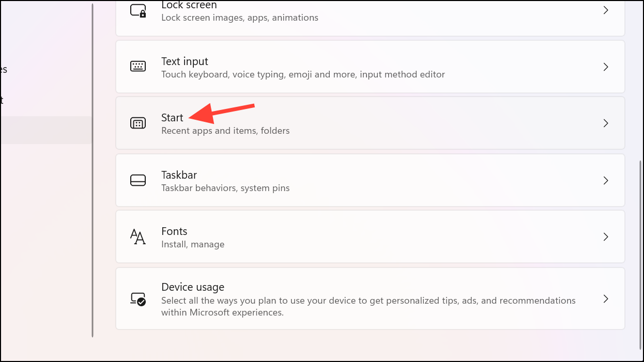Expand the Device usage chevron arrow
644x362 pixels.
(x=606, y=298)
